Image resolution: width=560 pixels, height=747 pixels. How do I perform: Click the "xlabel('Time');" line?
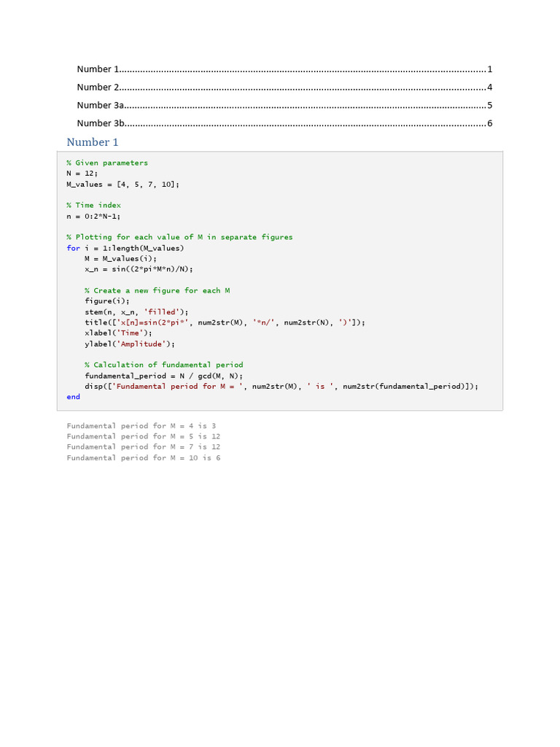[x=118, y=333]
